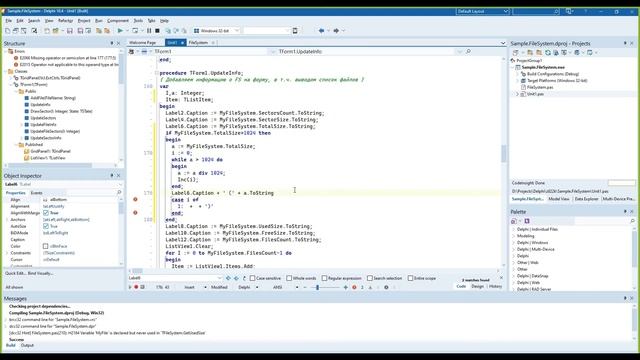Adjust the editor zoom slider
The width and height of the screenshot is (640, 360).
click(x=318, y=287)
